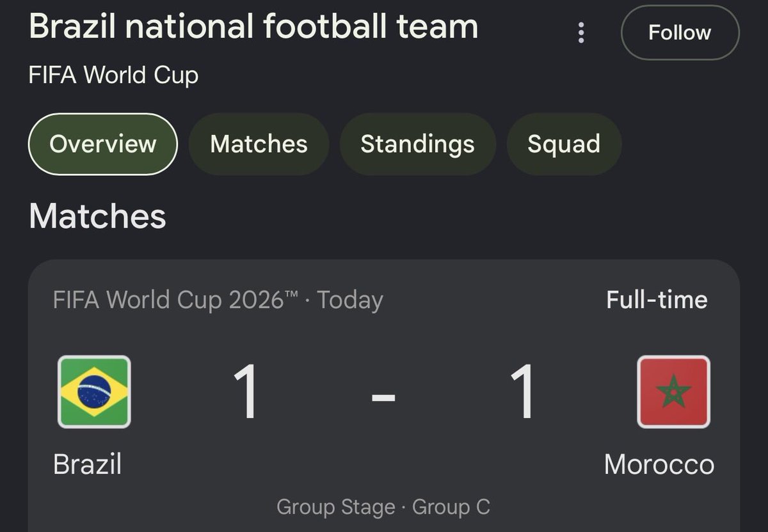This screenshot has width=768, height=532.
Task: Click Morocco's score of 1
Action: point(523,391)
